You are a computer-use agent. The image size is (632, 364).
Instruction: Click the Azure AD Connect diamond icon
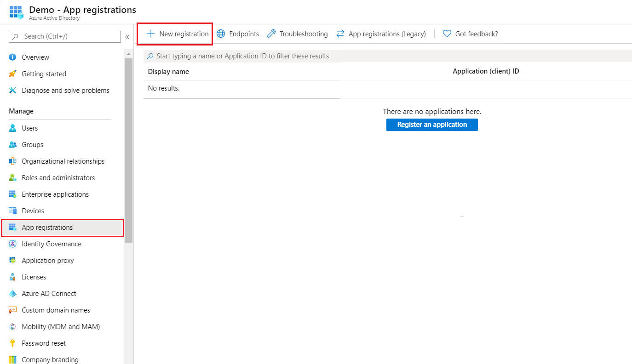(12, 294)
